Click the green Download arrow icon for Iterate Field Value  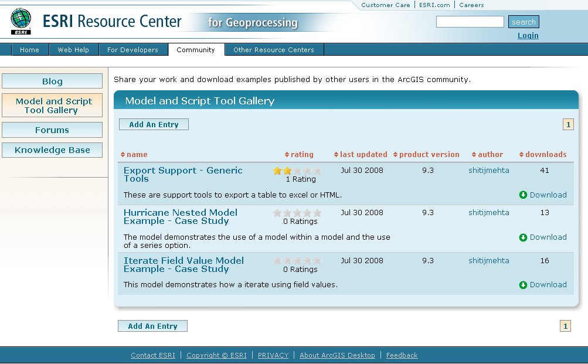523,285
